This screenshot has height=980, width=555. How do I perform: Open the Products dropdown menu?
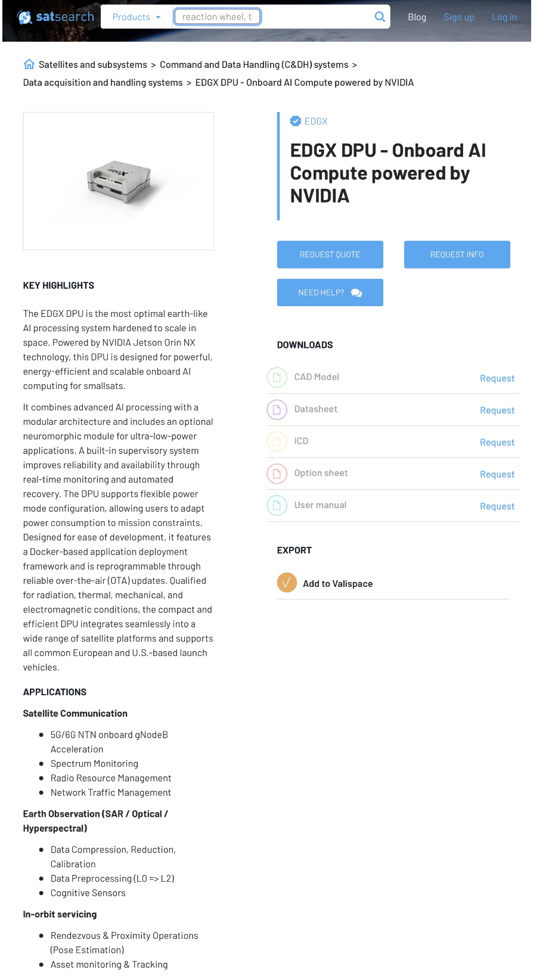click(x=136, y=17)
